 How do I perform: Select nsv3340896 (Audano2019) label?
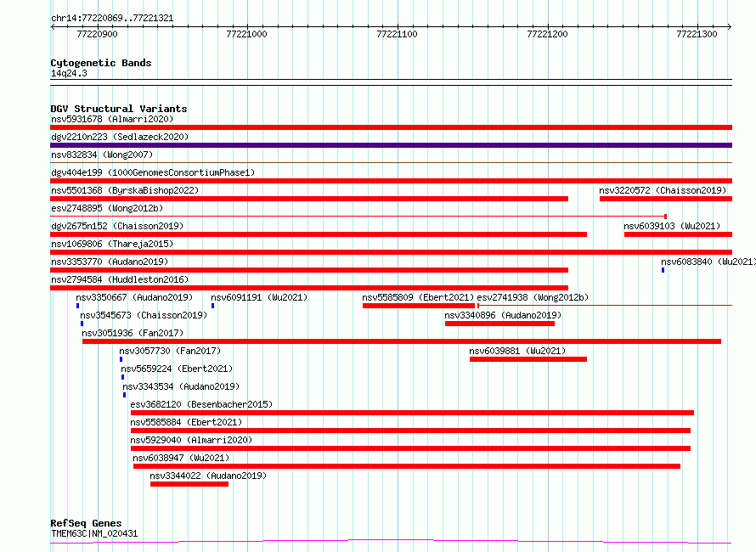[503, 315]
